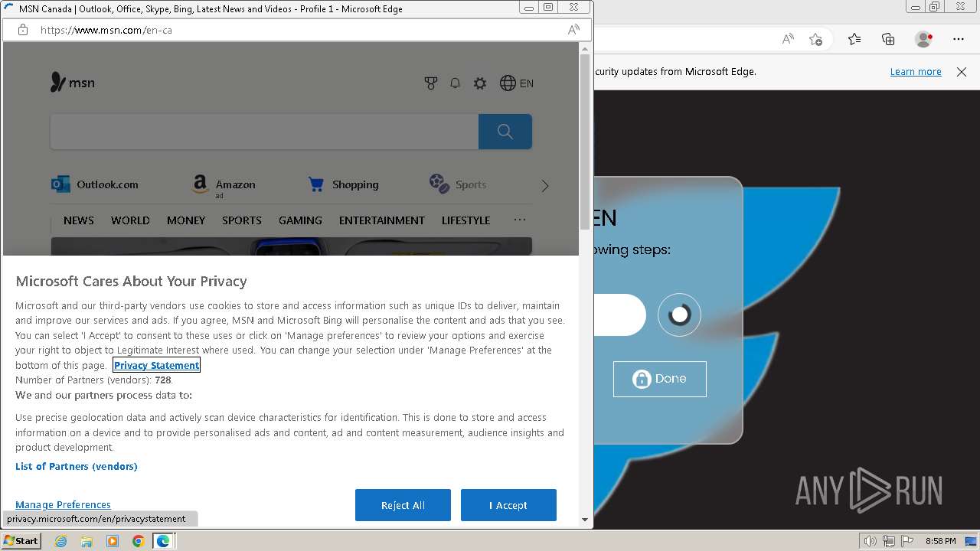Select the GAMING tab
The height and width of the screenshot is (551, 980).
[300, 220]
